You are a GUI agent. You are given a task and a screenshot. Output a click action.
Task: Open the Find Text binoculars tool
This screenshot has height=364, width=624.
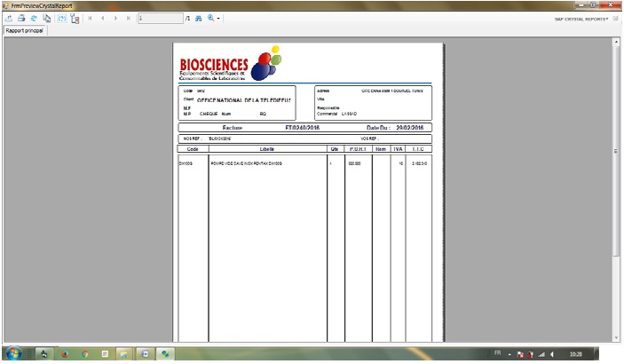pos(198,19)
